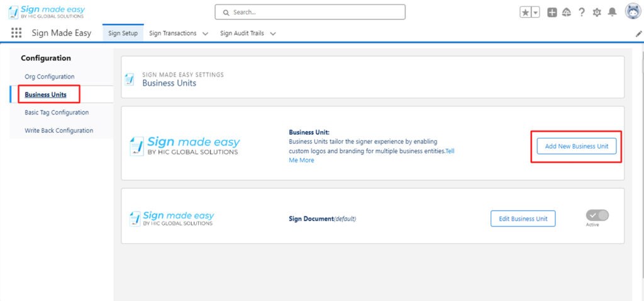Open the favorites list dropdown arrow
Image resolution: width=644 pixels, height=301 pixels.
point(536,13)
